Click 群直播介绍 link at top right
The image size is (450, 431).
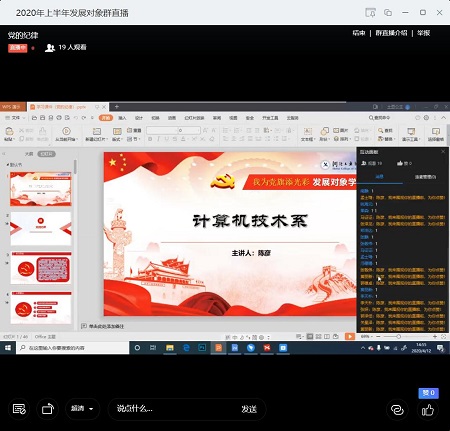(391, 33)
